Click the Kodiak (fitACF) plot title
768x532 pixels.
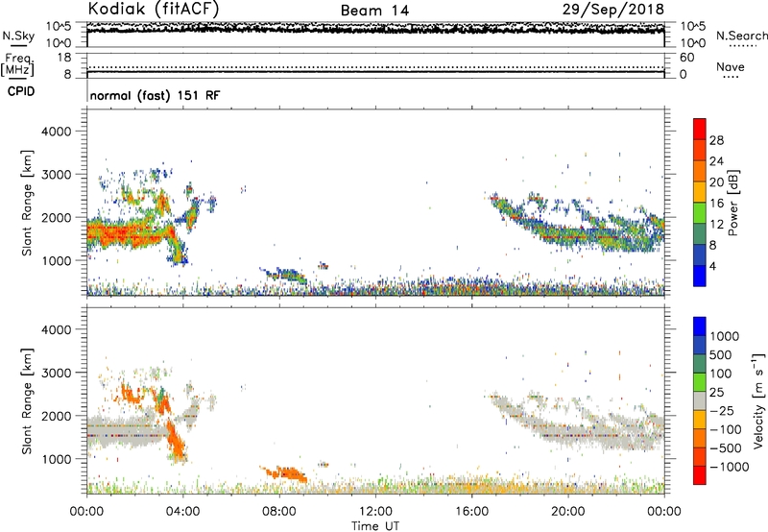click(x=154, y=9)
